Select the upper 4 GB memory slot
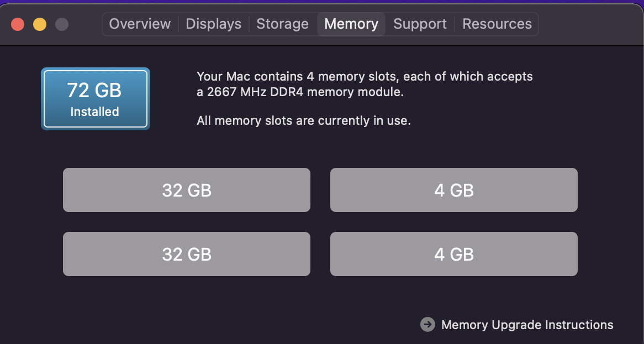The width and height of the screenshot is (644, 344). click(453, 190)
